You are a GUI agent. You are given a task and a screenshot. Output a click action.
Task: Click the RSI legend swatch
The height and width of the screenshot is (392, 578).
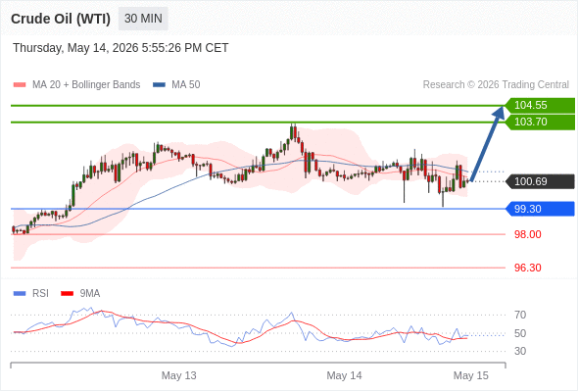(20, 294)
